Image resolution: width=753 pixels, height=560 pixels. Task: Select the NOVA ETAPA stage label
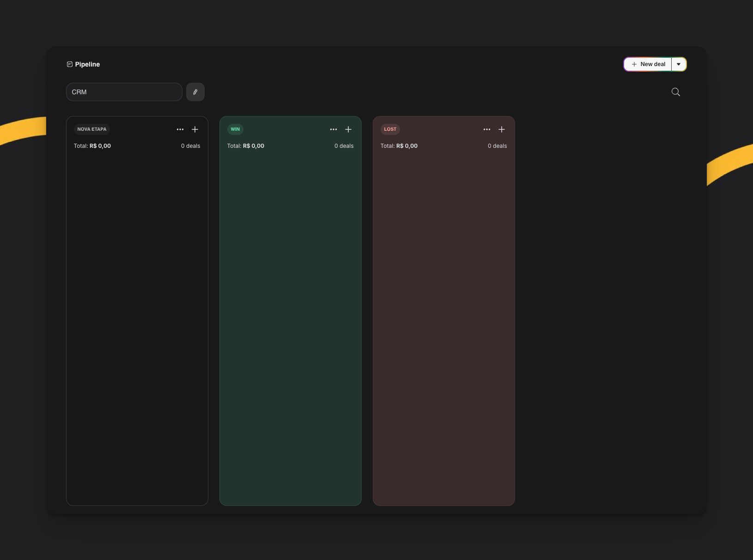point(92,129)
